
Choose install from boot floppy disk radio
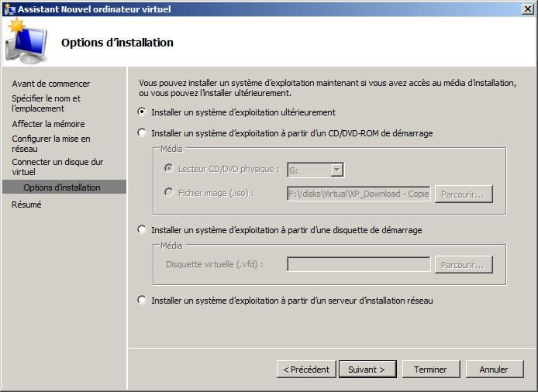pyautogui.click(x=142, y=229)
